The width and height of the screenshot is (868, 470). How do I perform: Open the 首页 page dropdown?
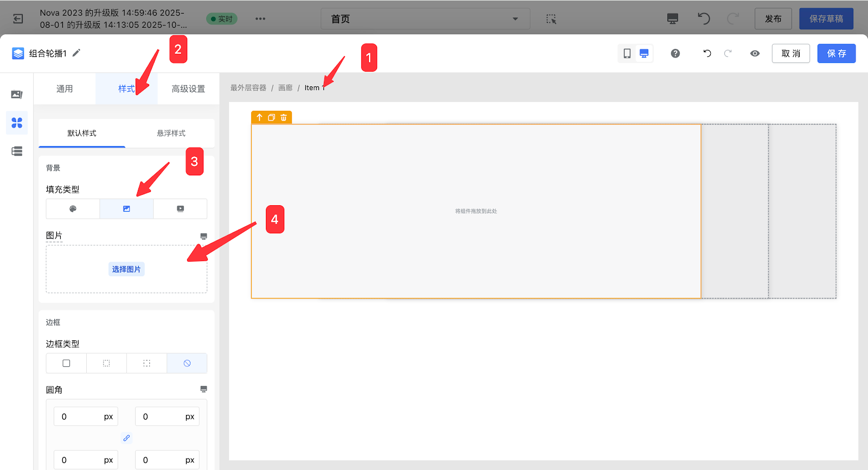[x=424, y=19]
